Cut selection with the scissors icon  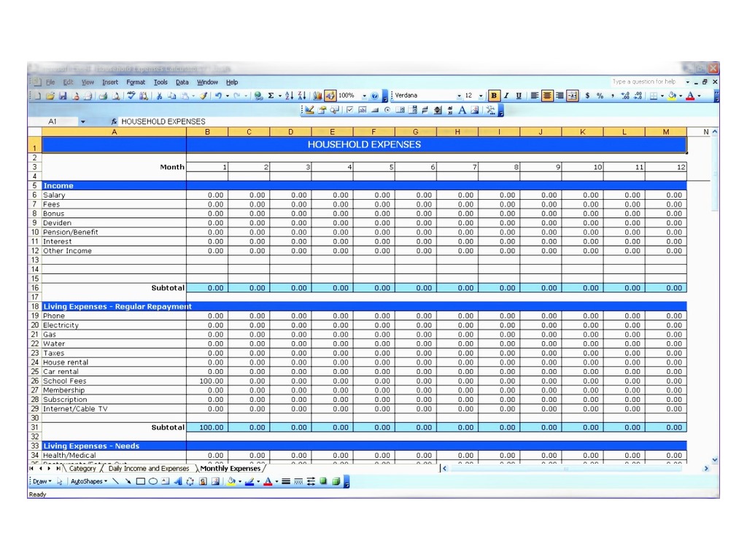159,96
